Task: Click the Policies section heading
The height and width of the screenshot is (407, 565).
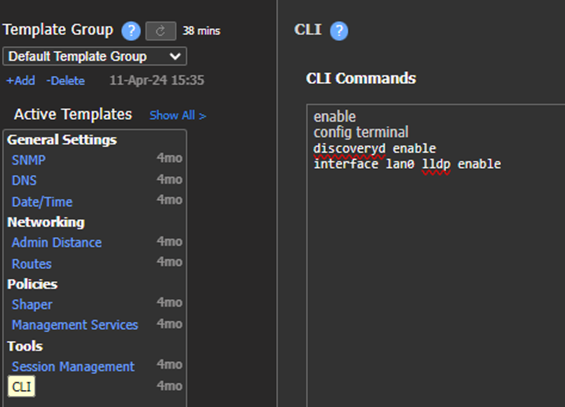Action: click(x=32, y=284)
